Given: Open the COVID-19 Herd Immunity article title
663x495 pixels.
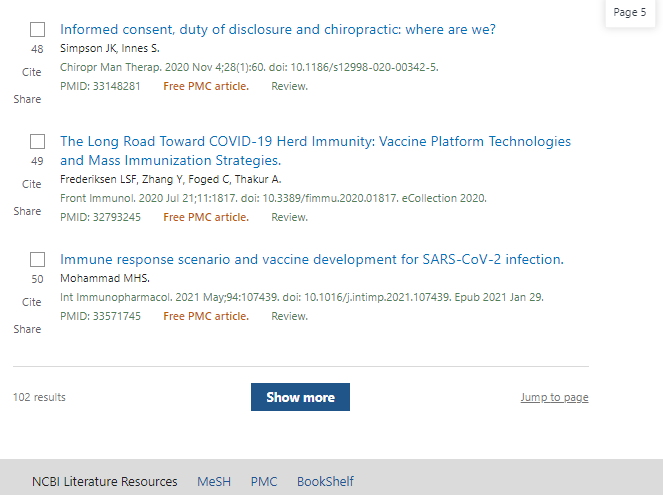Looking at the screenshot, I should 315,150.
